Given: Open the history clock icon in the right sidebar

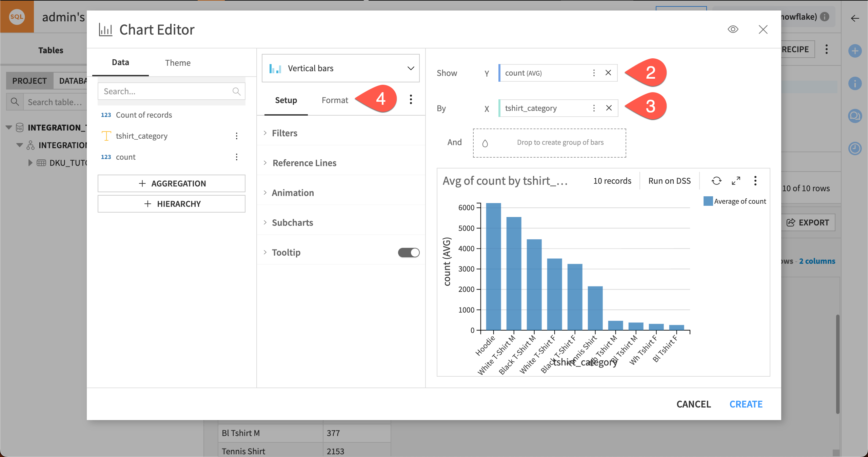Looking at the screenshot, I should [x=855, y=148].
